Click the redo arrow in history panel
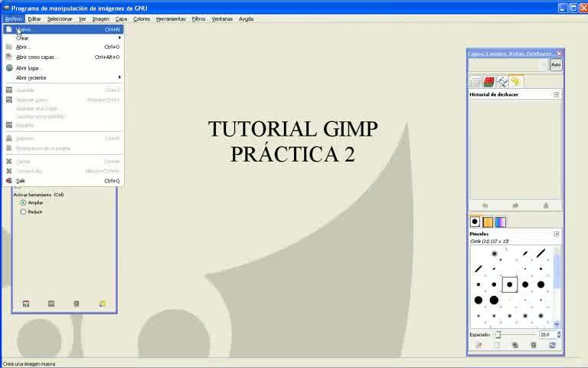Image resolution: width=588 pixels, height=368 pixels. [x=515, y=205]
